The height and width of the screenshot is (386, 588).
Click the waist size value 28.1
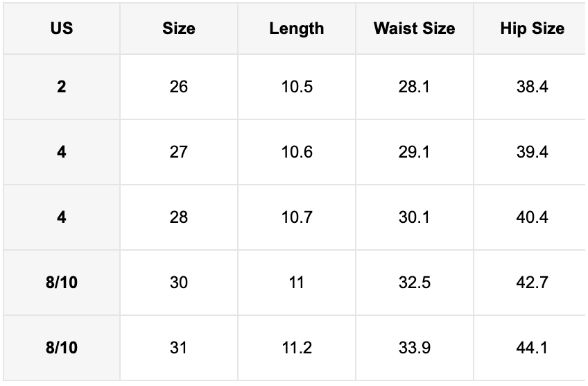(415, 87)
